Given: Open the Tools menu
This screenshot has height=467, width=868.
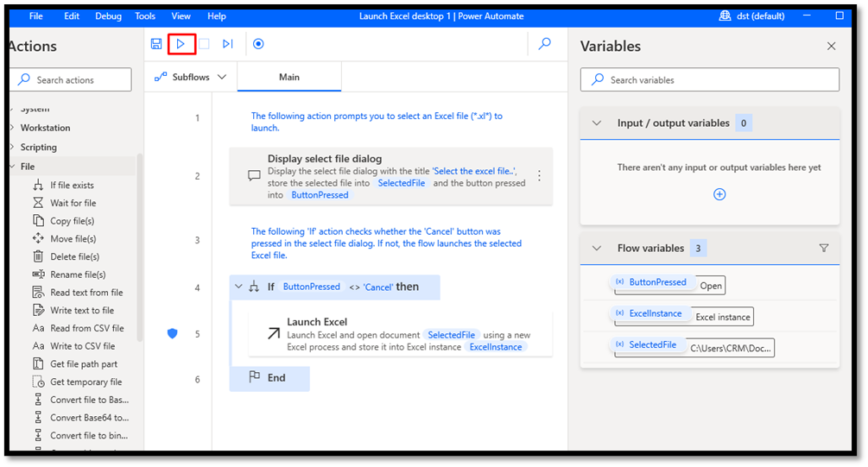Looking at the screenshot, I should [145, 16].
